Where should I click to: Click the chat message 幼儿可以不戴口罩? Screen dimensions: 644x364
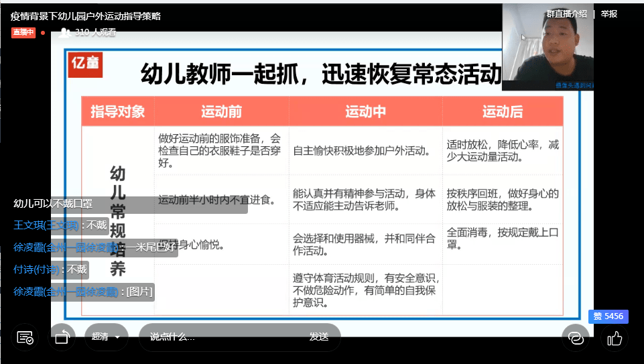click(53, 203)
